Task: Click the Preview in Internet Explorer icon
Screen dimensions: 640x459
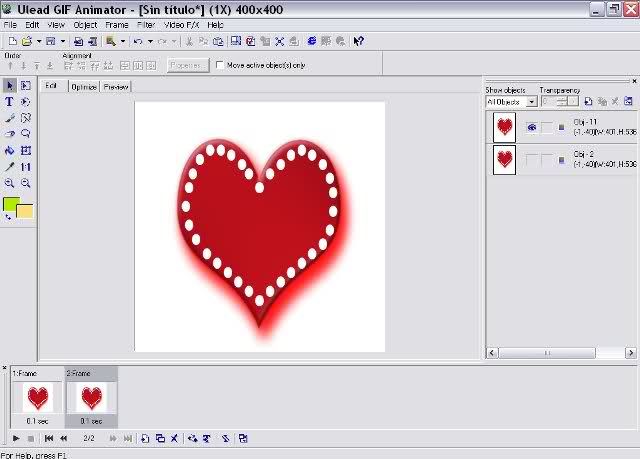Action: pyautogui.click(x=312, y=41)
